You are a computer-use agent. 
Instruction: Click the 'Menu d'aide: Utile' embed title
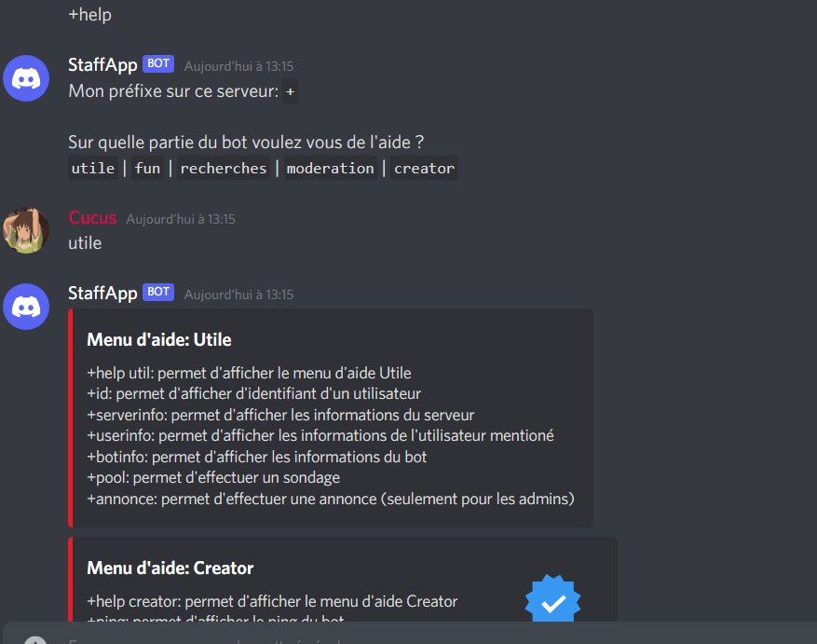159,340
